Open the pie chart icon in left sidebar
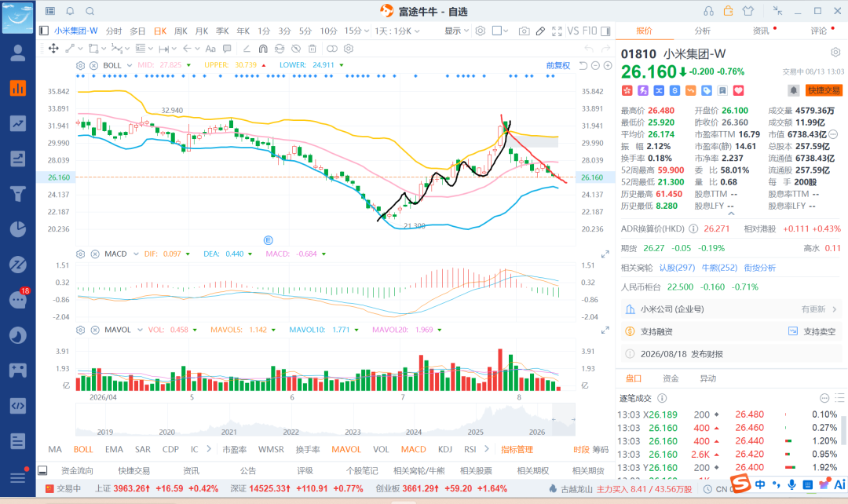Viewport: 848px width, 504px height. click(18, 229)
